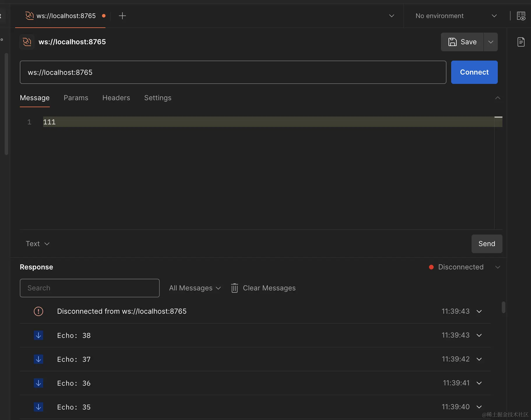Screen dimensions: 531x420
Task: Connect to the WebSocket server
Action: coord(474,72)
